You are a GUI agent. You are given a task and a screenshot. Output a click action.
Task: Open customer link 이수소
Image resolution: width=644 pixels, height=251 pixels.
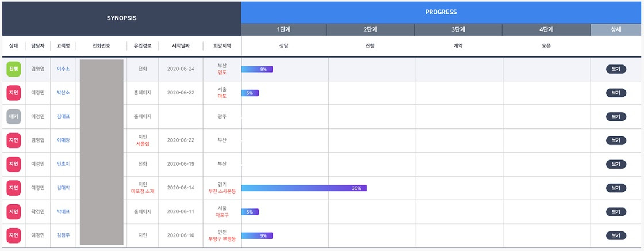(x=63, y=69)
